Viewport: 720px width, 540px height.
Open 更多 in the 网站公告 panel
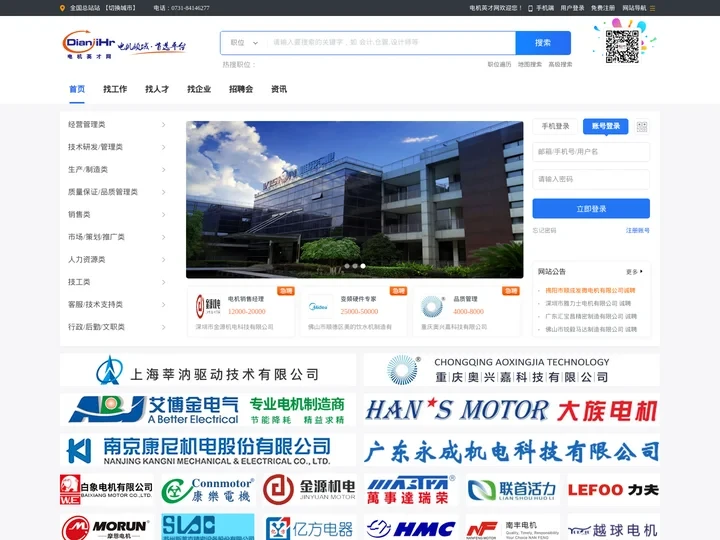[634, 272]
